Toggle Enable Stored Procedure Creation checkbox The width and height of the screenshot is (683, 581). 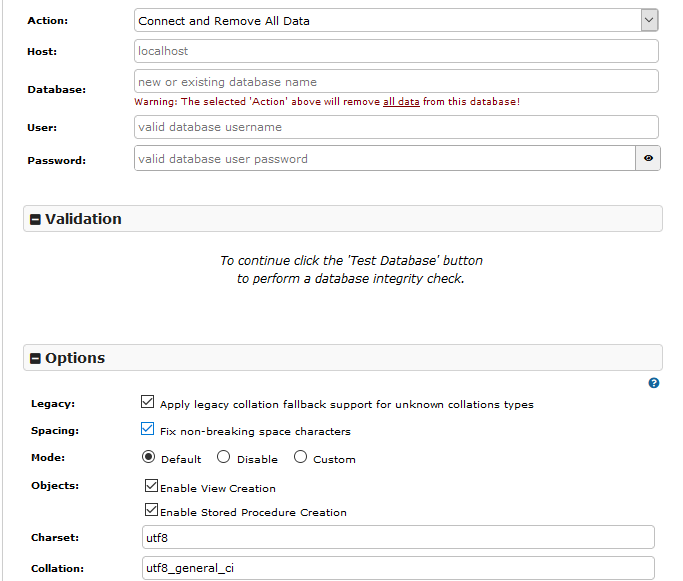click(x=151, y=511)
